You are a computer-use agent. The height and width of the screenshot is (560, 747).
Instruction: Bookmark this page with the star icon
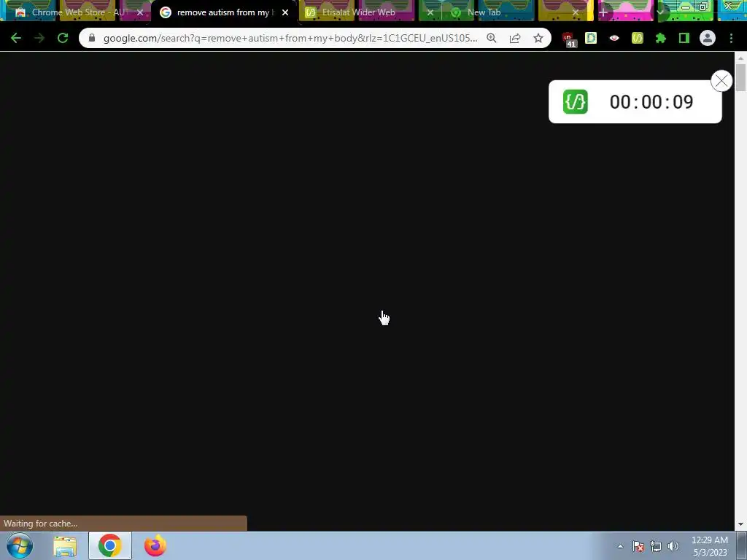538,38
